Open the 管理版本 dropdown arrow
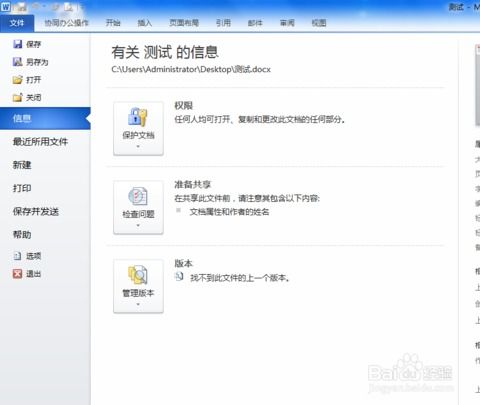480x405 pixels. click(138, 304)
